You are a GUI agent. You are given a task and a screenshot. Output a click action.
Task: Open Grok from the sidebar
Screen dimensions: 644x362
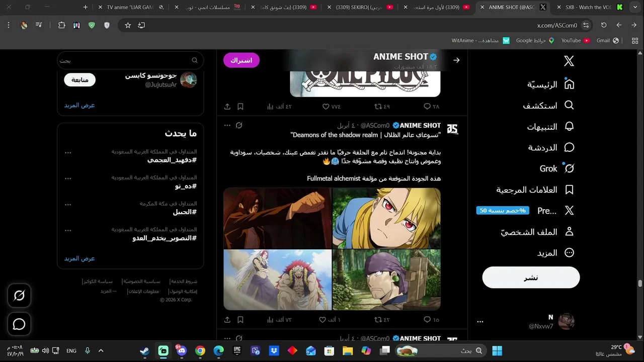(556, 169)
